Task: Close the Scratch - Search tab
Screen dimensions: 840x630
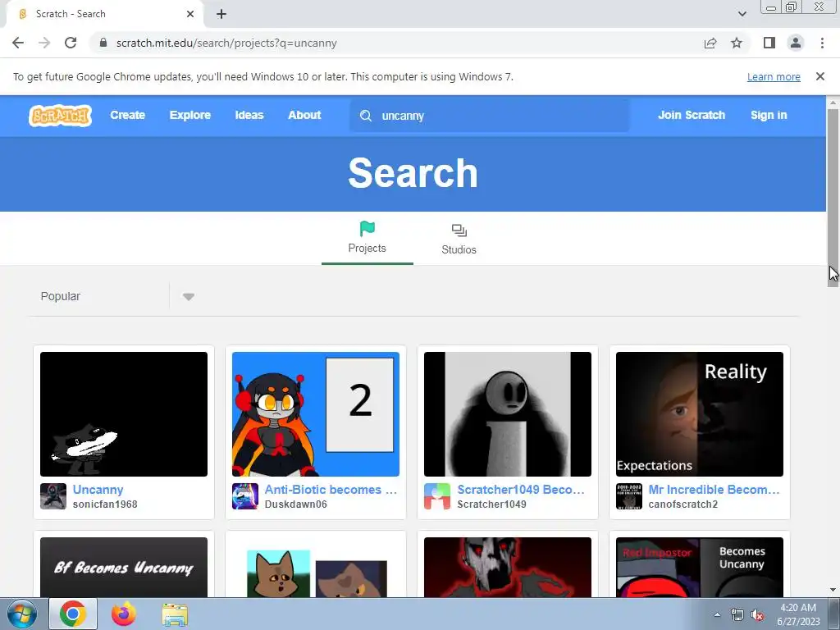Action: point(190,14)
